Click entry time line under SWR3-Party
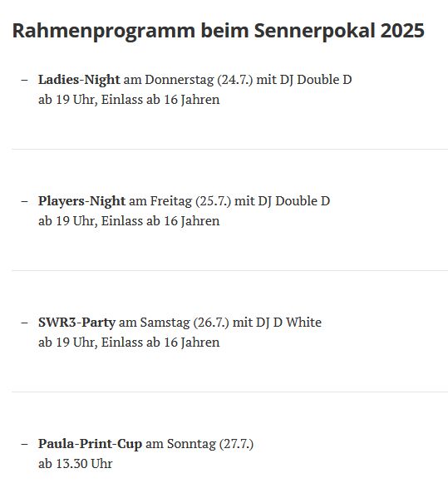The width and height of the screenshot is (448, 488). (x=129, y=343)
